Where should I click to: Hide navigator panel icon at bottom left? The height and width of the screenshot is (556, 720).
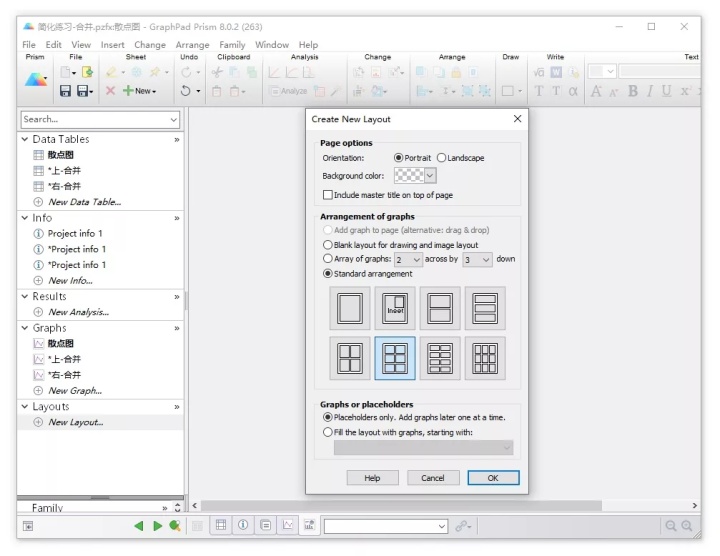[28, 526]
